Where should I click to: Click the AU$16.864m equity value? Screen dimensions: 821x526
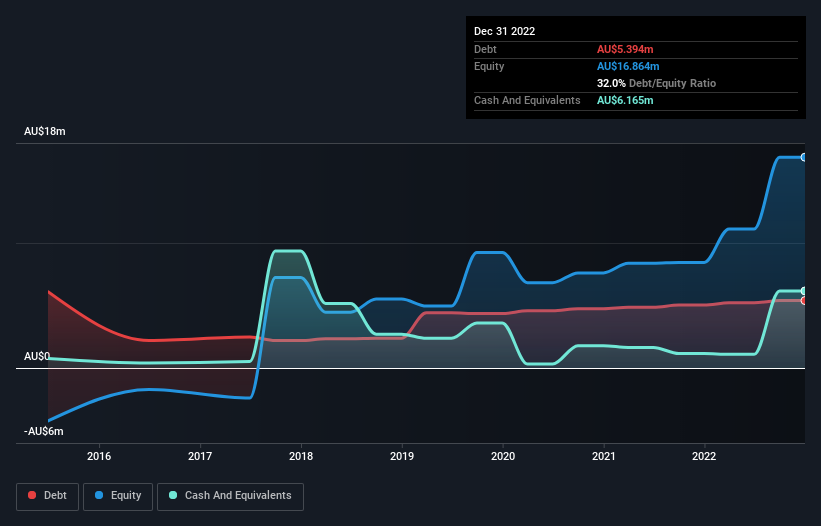coord(628,66)
